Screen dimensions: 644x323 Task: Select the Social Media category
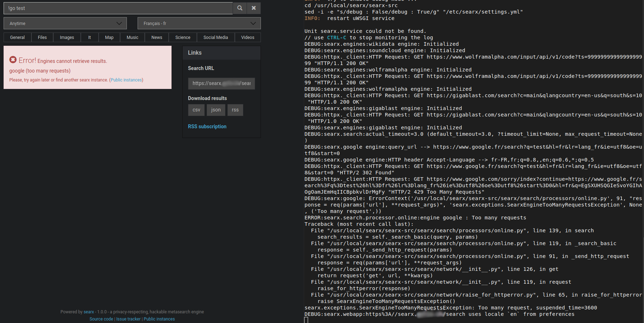tap(216, 37)
